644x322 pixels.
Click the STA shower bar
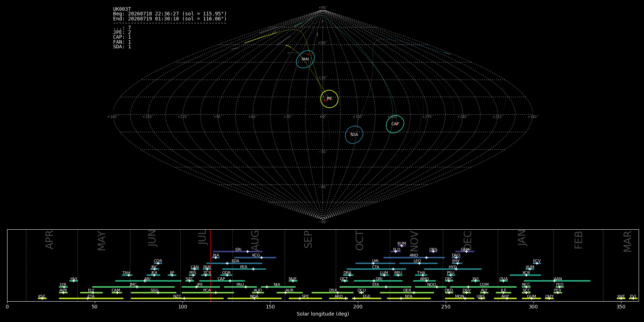[x=375, y=287]
